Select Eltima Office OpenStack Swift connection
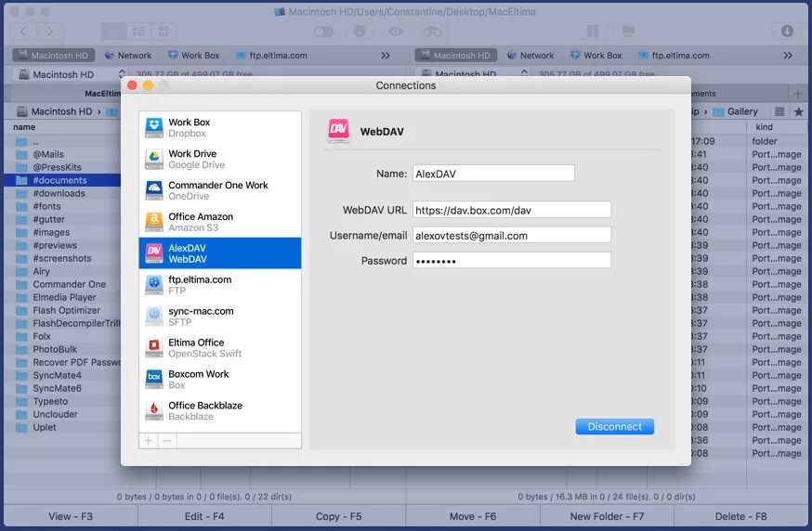Image resolution: width=812 pixels, height=531 pixels. (219, 348)
